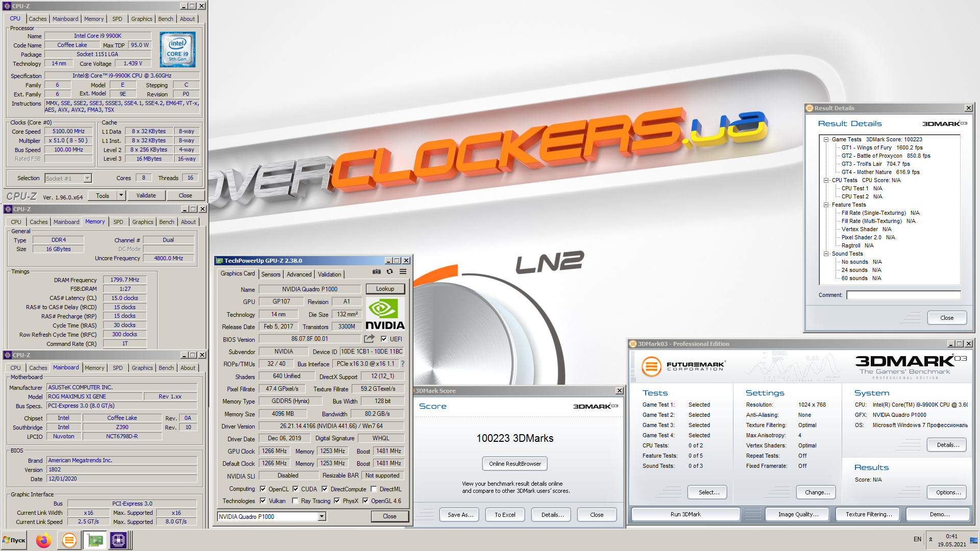The image size is (980, 551).
Task: Switch to the Caches tab in top CPU-Z
Action: 37,19
